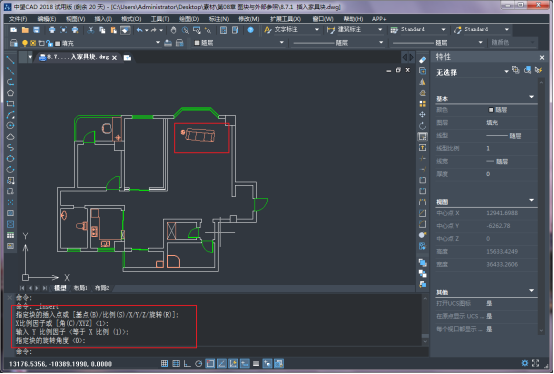Image resolution: width=554 pixels, height=374 pixels.
Task: Select the Polygon draw tool
Action: 11,93
